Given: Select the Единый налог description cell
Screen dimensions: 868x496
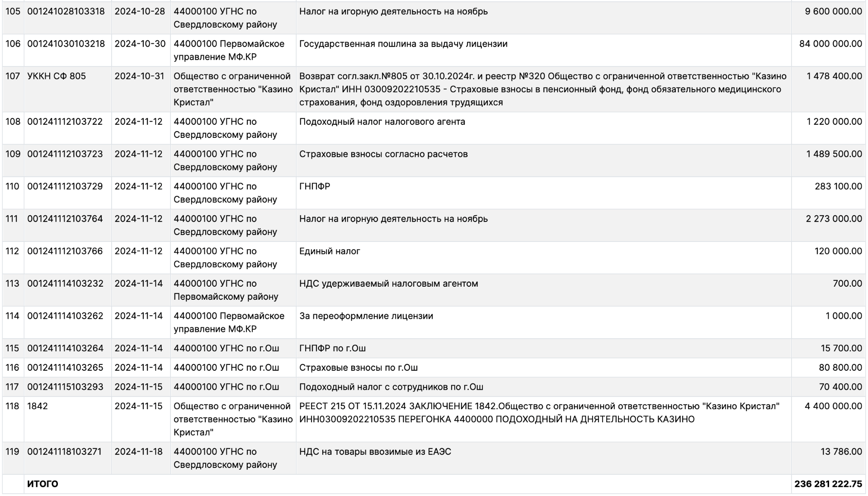Looking at the screenshot, I should tap(330, 251).
